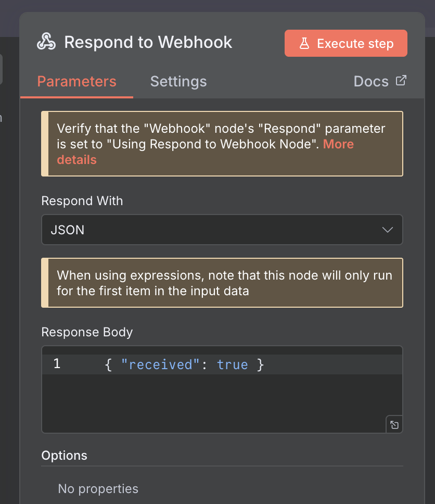Click the flask icon in Execute step
Screen dimensions: 435x504
click(x=305, y=44)
